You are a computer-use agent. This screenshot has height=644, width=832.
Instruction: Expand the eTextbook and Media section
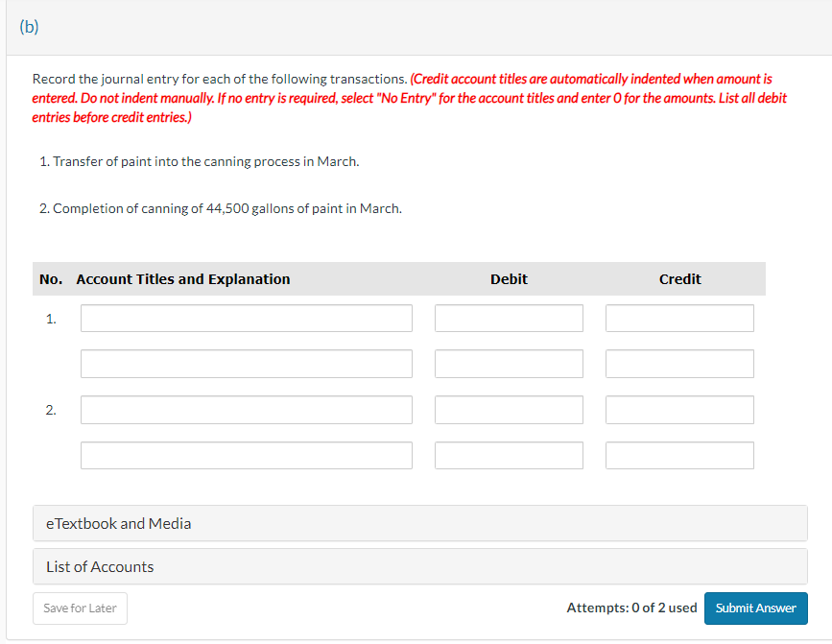point(420,524)
